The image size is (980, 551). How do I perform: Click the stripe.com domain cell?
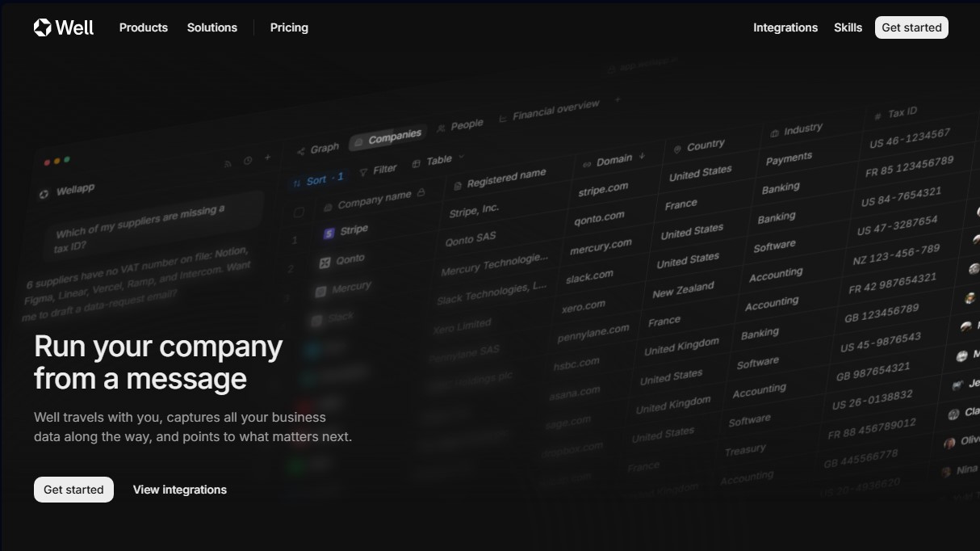(603, 190)
